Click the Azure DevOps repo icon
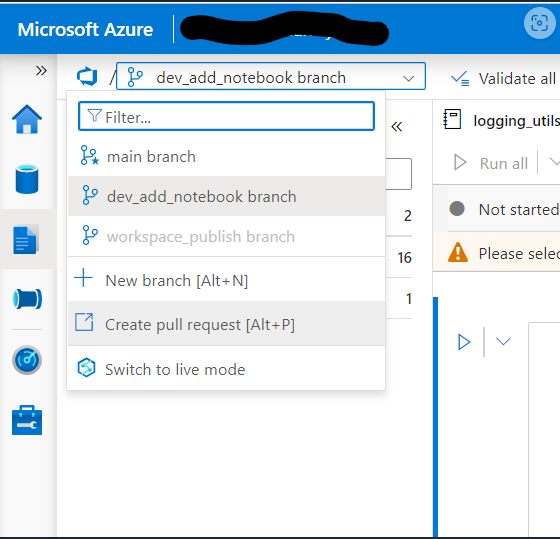560x539 pixels. 87,76
